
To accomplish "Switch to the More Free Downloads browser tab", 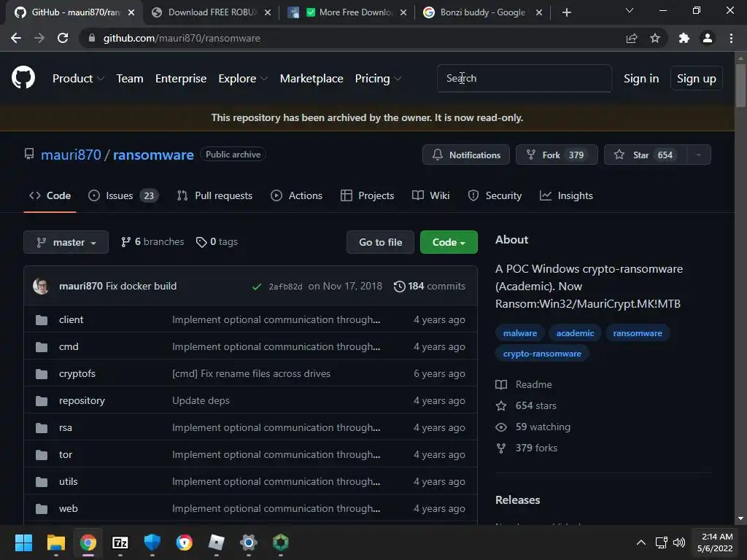I will point(348,12).
